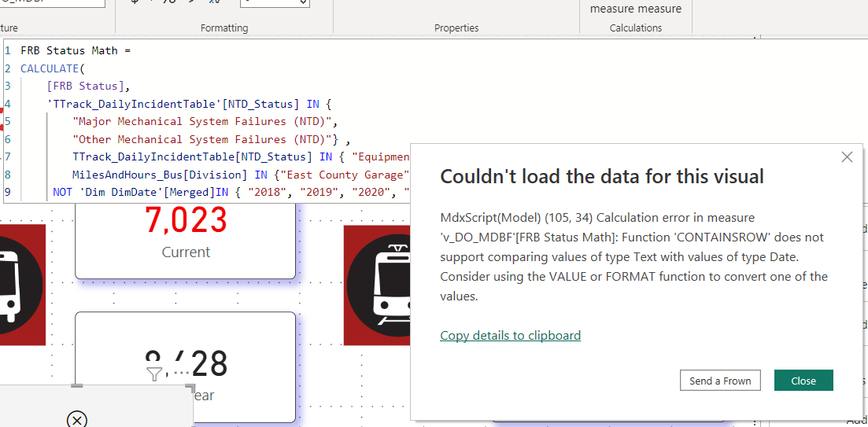Click the MilesAndHours_Bus[Division] formula line
The height and width of the screenshot is (427, 868).
(x=241, y=175)
